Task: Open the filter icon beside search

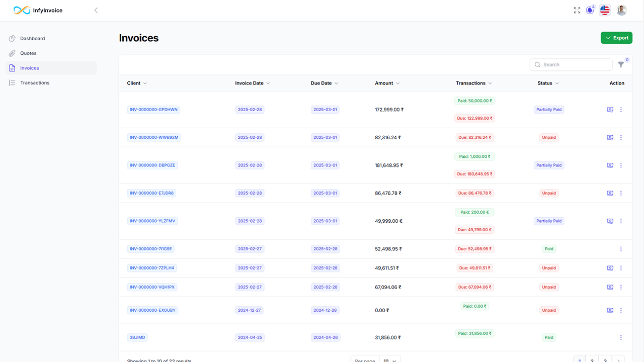Action: [x=621, y=64]
